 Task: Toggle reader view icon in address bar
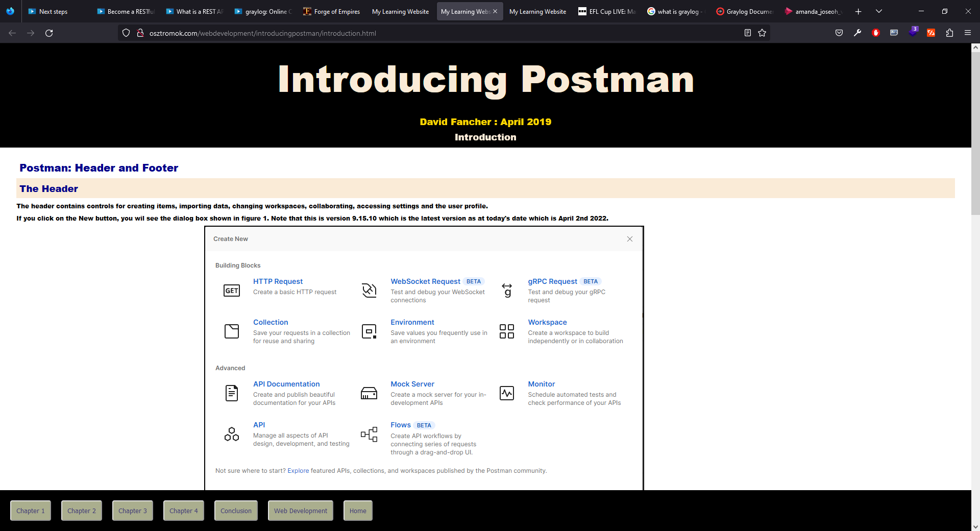click(748, 33)
